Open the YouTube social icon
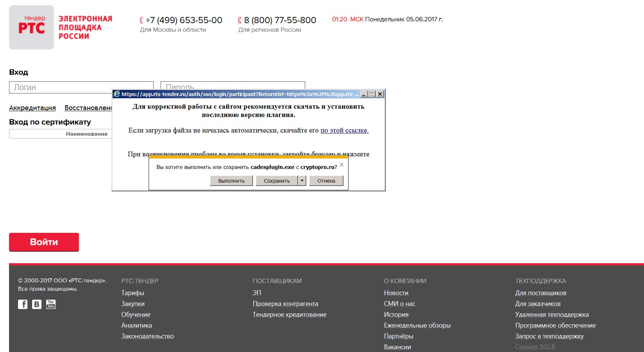This screenshot has width=644, height=352. (x=51, y=304)
